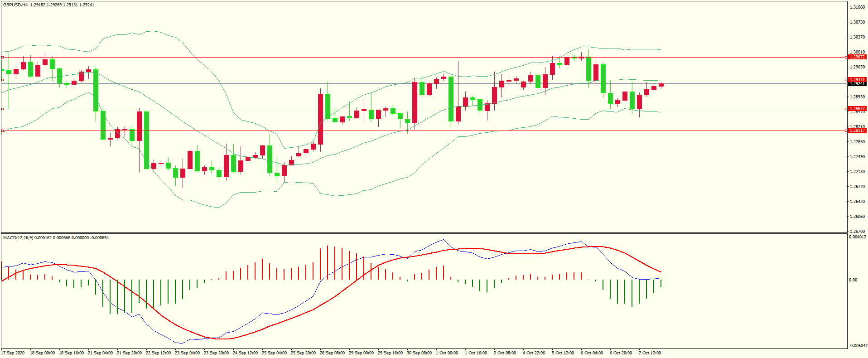Click the 1.27130 price scale label
868x358 pixels.
(x=857, y=172)
